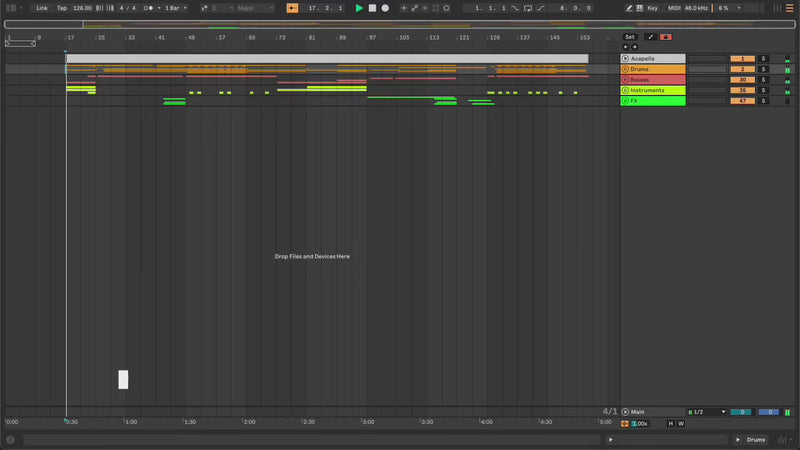Click the Lock Envelopes button
Screen dimensions: 800x450
(665, 37)
